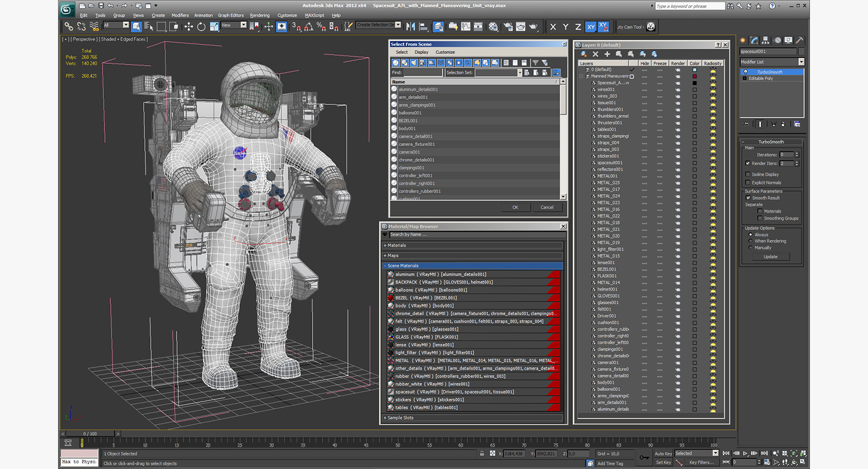Screen dimensions: 868x469
Task: Click the Update button in TurboSmooth
Action: [771, 256]
